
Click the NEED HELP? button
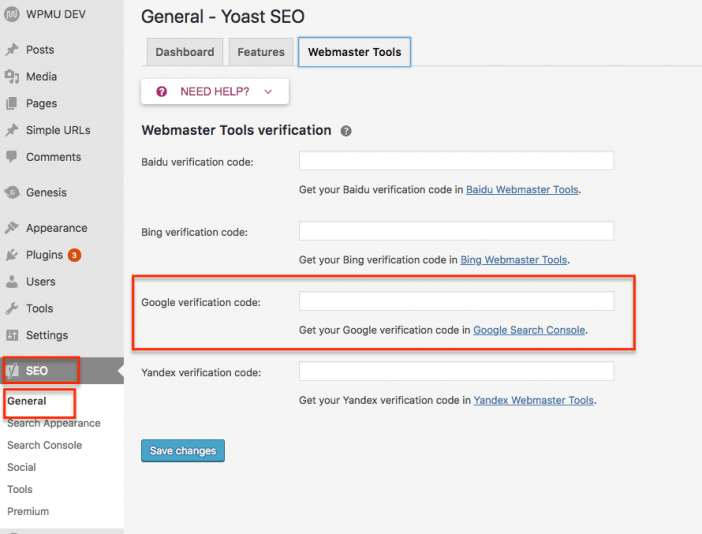[215, 92]
